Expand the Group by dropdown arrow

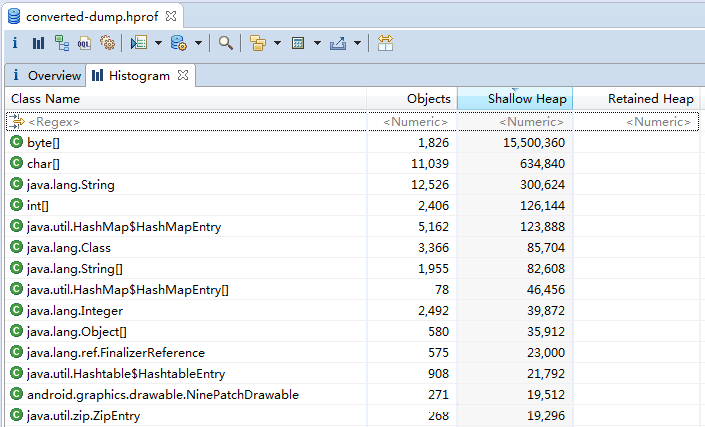click(277, 43)
